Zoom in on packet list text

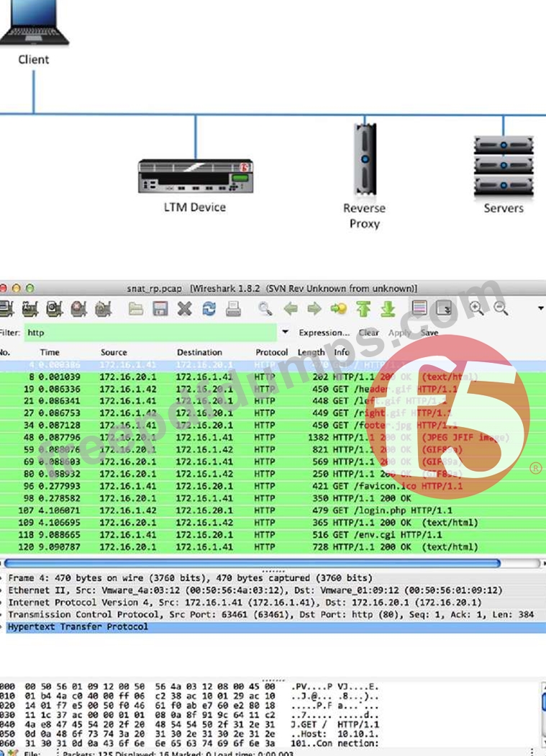point(476,309)
